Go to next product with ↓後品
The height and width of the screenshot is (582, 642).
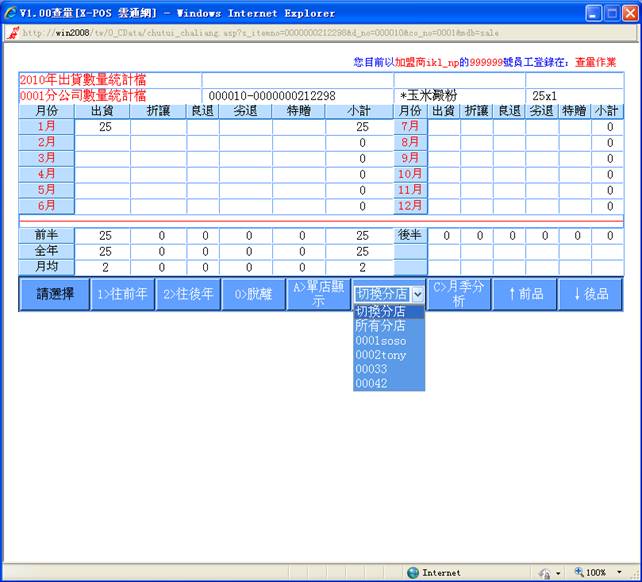coord(591,295)
